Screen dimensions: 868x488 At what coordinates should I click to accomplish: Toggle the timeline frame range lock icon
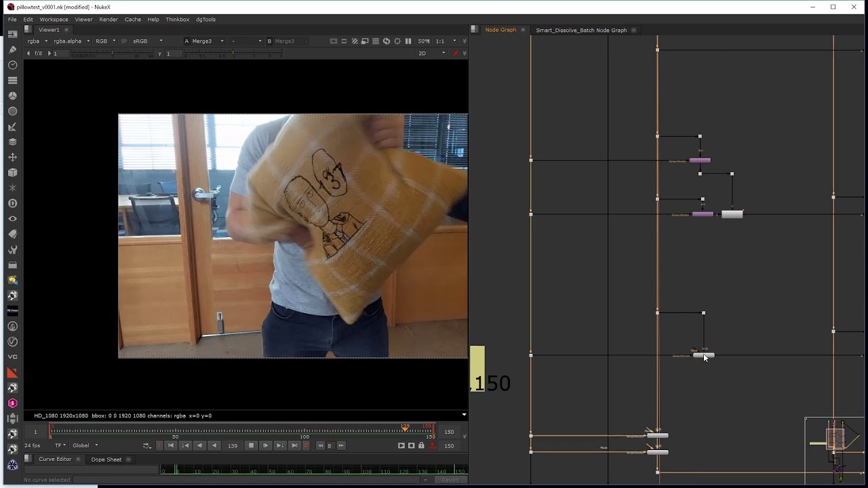[421, 445]
